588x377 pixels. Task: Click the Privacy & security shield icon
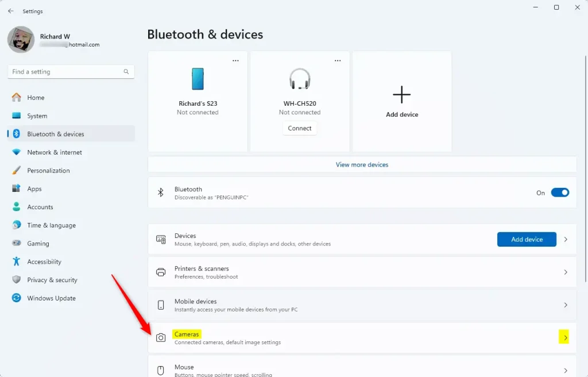17,280
